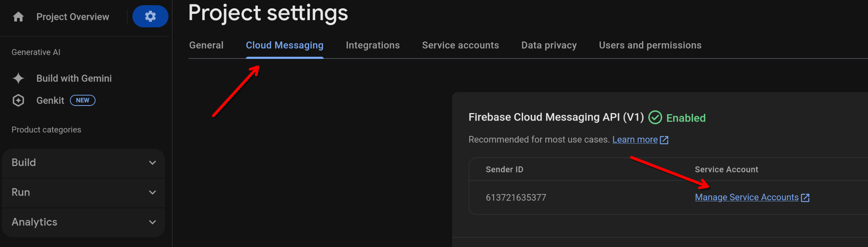868x247 pixels.
Task: Click 'Recommended for most use cases.' text
Action: 539,140
